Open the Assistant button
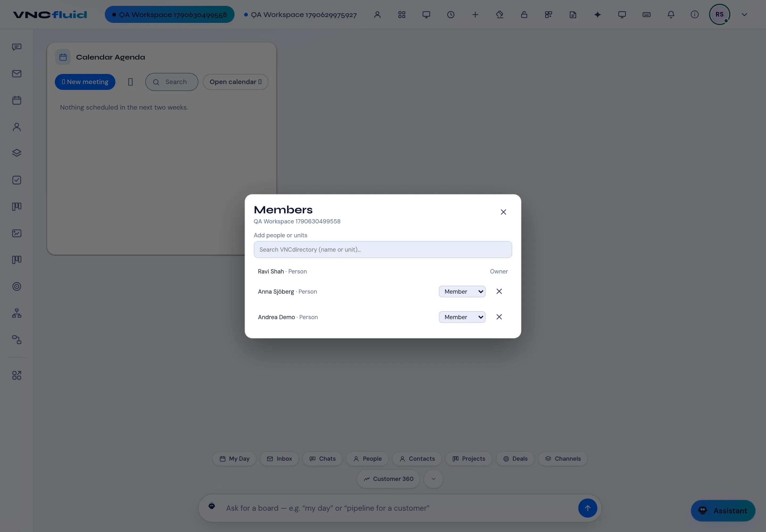 [x=723, y=511]
